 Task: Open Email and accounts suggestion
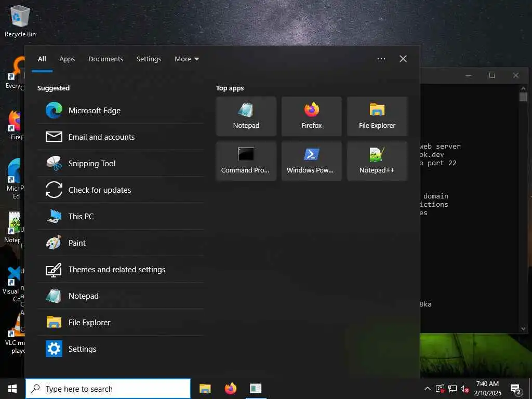tap(121, 137)
